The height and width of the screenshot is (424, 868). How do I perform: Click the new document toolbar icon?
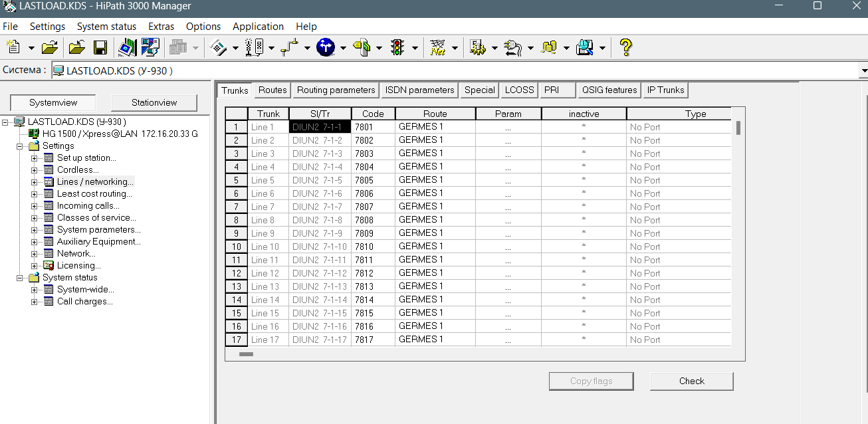13,48
